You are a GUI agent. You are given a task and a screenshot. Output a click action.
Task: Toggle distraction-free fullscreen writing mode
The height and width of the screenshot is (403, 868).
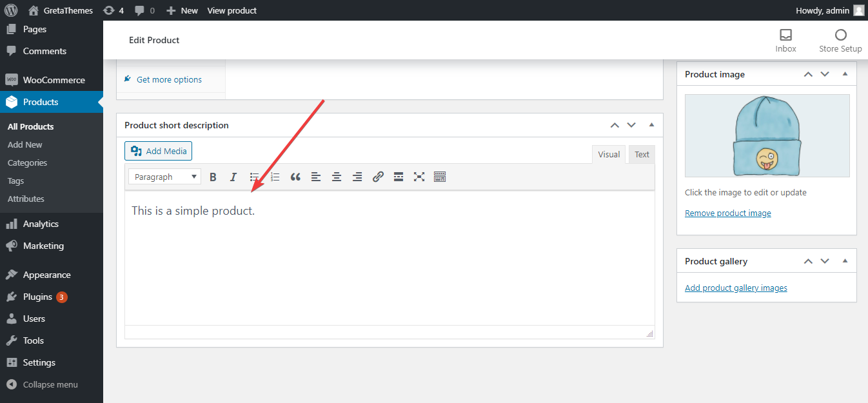click(x=419, y=176)
